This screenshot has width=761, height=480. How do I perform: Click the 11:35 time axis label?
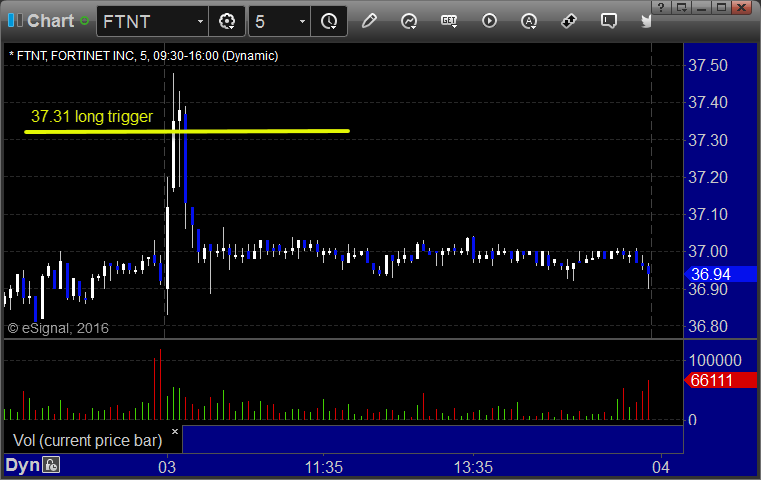(x=324, y=467)
